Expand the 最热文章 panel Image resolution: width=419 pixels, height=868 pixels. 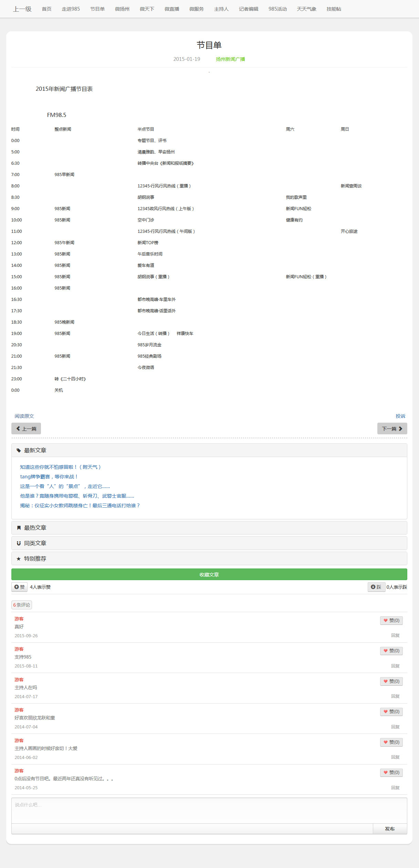[x=209, y=528]
